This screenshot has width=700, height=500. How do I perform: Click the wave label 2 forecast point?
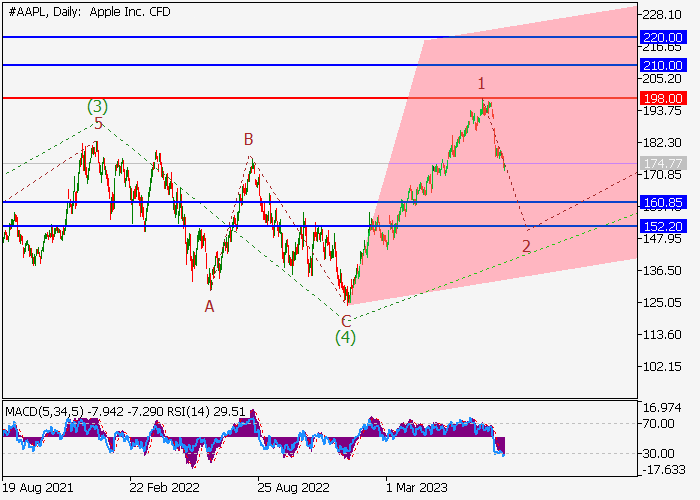[x=527, y=246]
